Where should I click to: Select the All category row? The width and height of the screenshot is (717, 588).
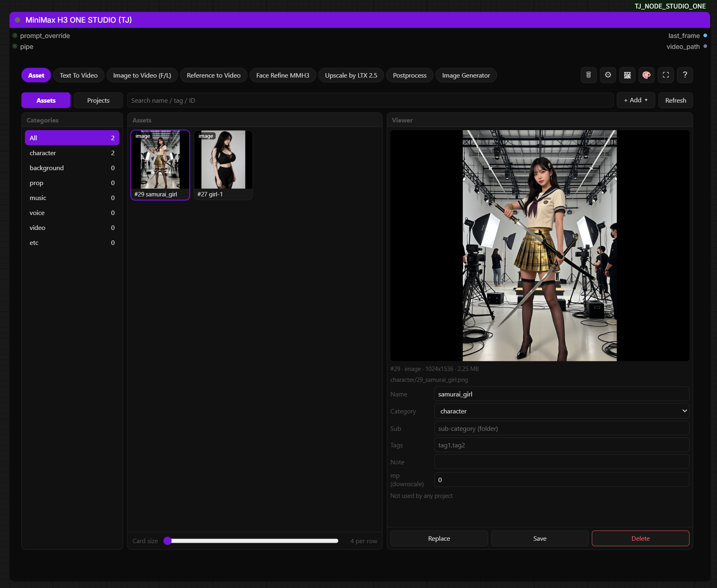[x=72, y=138]
